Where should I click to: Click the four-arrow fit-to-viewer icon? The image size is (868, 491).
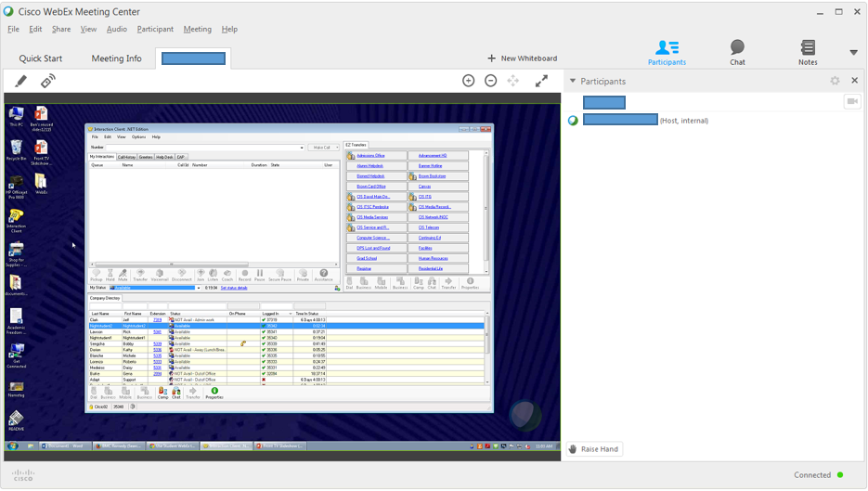[513, 81]
